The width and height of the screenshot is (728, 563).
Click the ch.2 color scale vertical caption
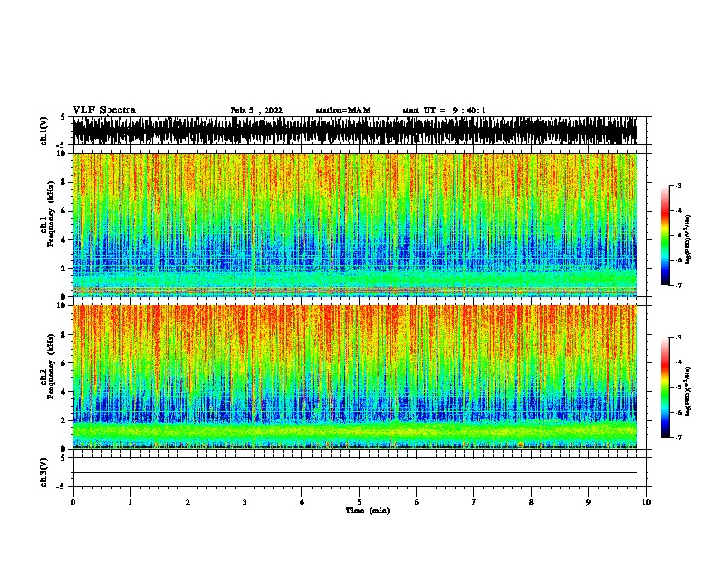688,391
